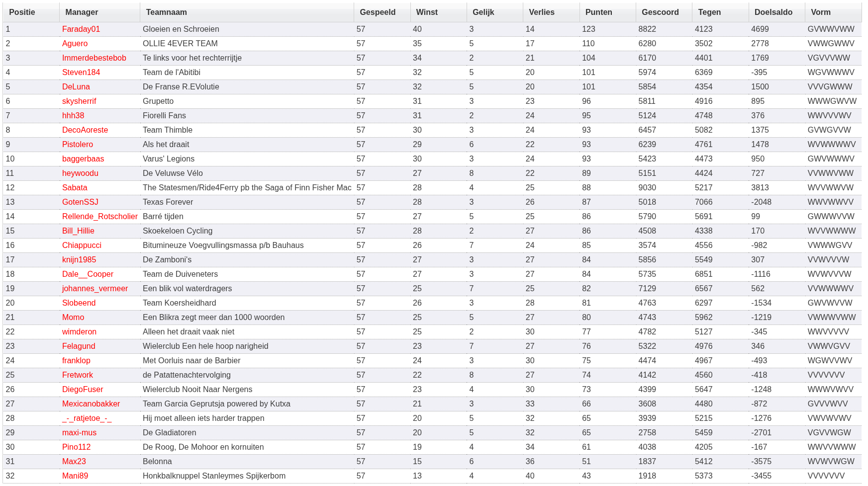Select manager link Steven184
The height and width of the screenshot is (486, 868).
coord(81,73)
